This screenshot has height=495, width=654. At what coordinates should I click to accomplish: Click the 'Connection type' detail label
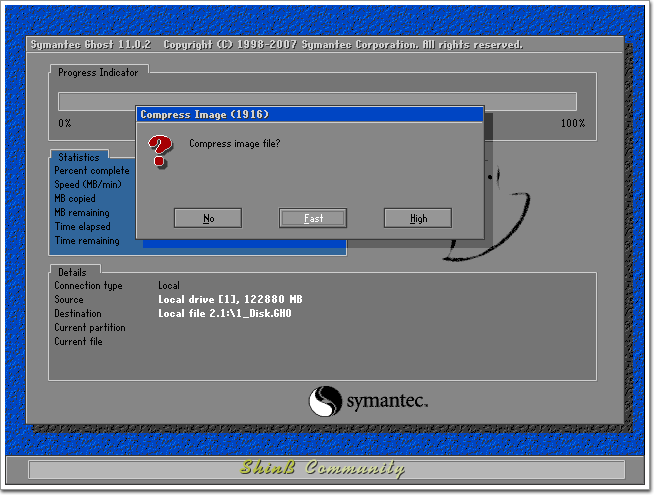point(88,286)
